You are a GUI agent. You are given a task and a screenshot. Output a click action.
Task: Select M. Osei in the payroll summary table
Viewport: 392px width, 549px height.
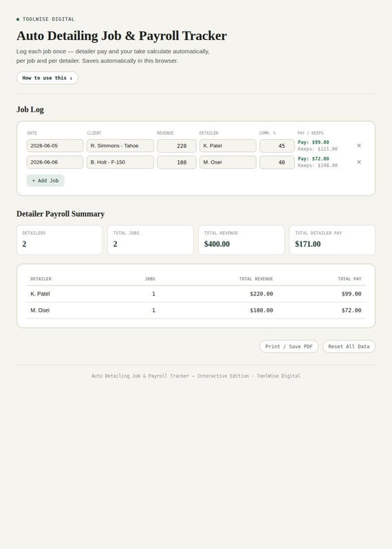pyautogui.click(x=40, y=310)
